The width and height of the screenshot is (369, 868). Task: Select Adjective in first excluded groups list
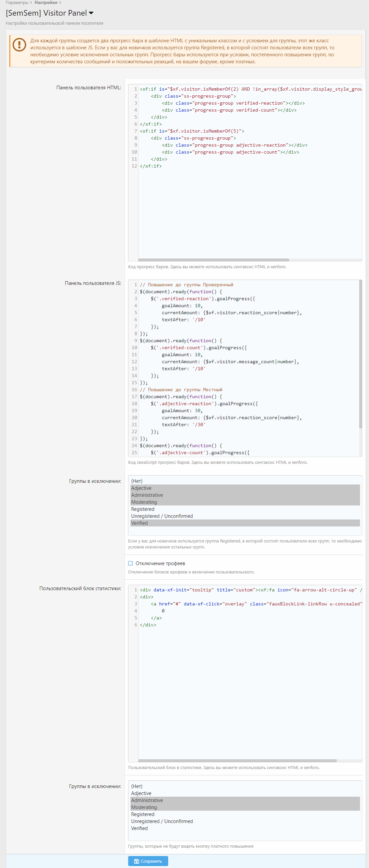(141, 488)
